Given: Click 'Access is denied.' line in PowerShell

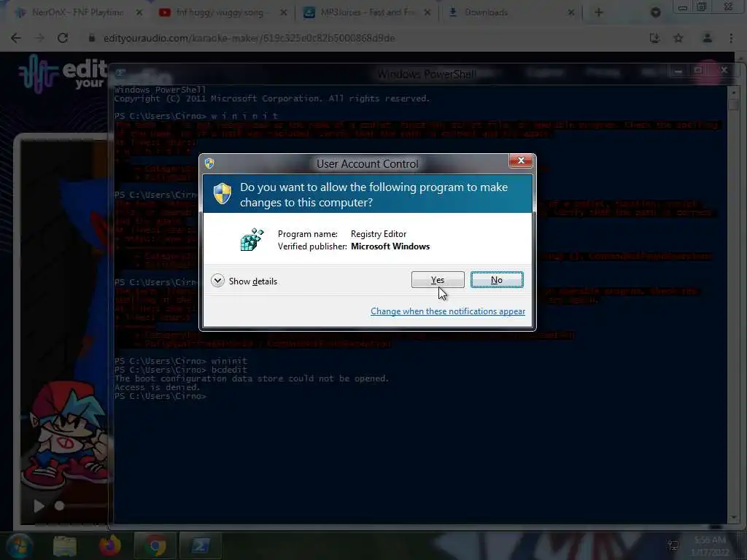Looking at the screenshot, I should 158,387.
